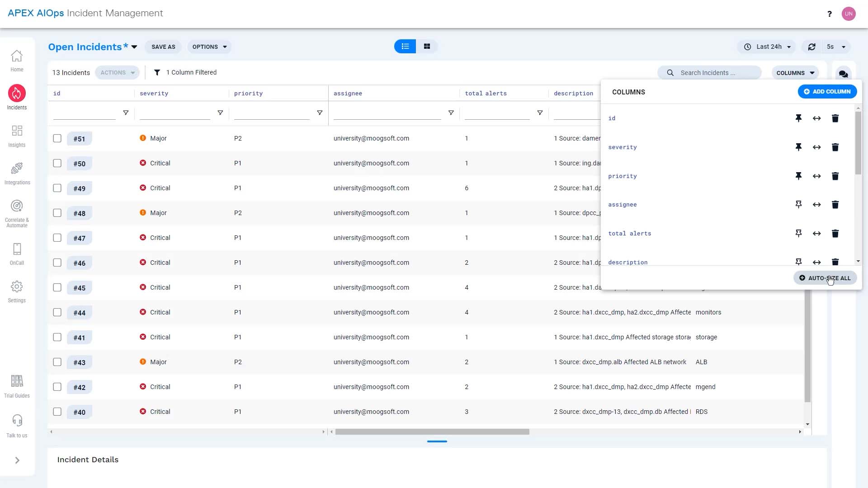Click the severity column header
Image resolution: width=868 pixels, height=488 pixels.
pyautogui.click(x=154, y=94)
